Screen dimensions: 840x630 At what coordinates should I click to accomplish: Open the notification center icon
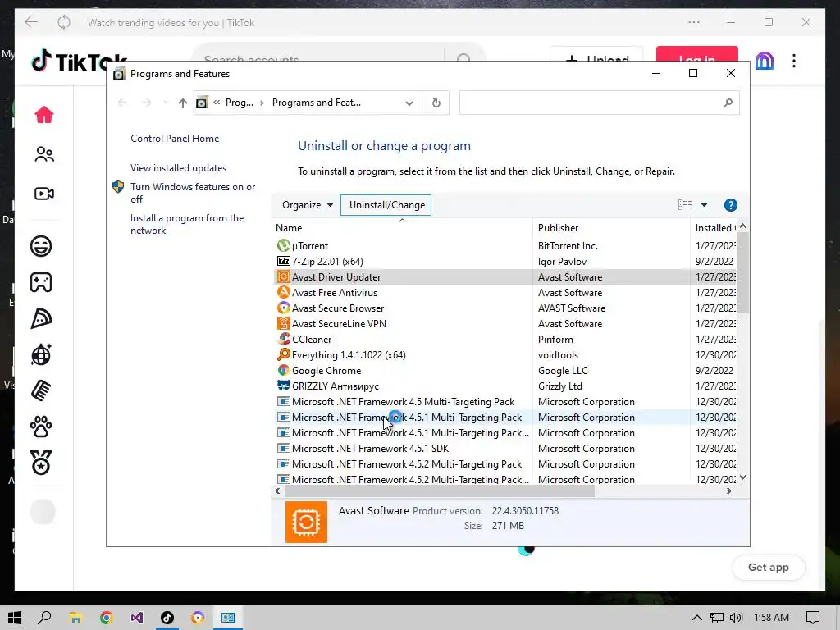pos(813,618)
